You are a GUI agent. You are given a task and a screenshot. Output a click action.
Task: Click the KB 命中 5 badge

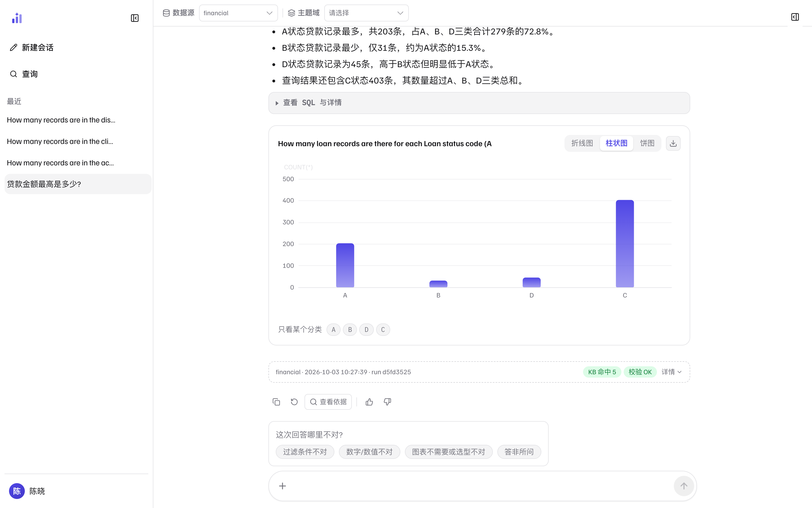(602, 372)
